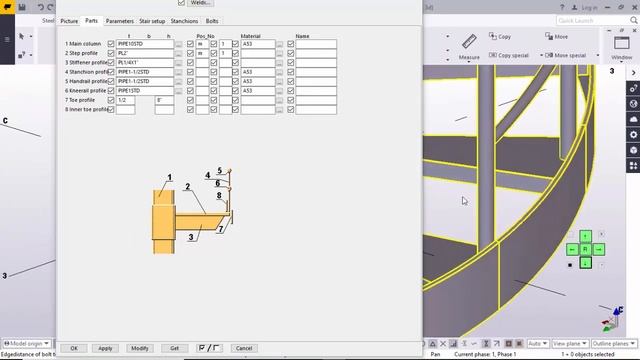This screenshot has height=360, width=640.
Task: Toggle the Main column profile checkbox
Action: [111, 44]
